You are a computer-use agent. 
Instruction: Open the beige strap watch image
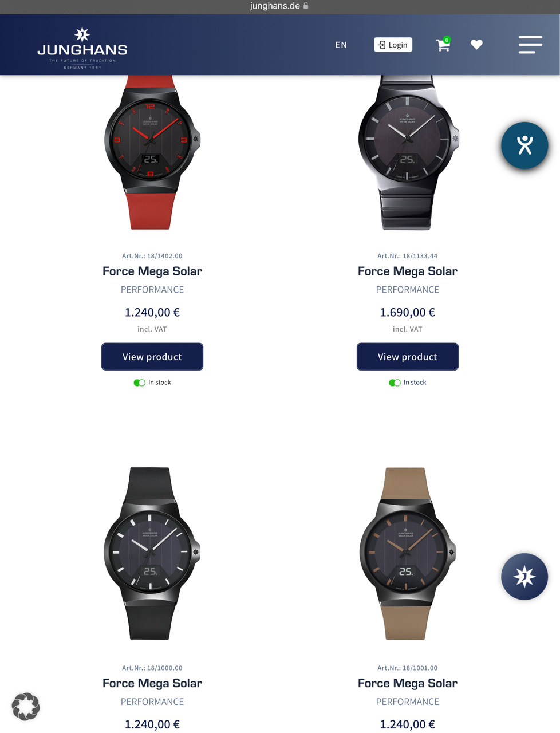tap(408, 553)
